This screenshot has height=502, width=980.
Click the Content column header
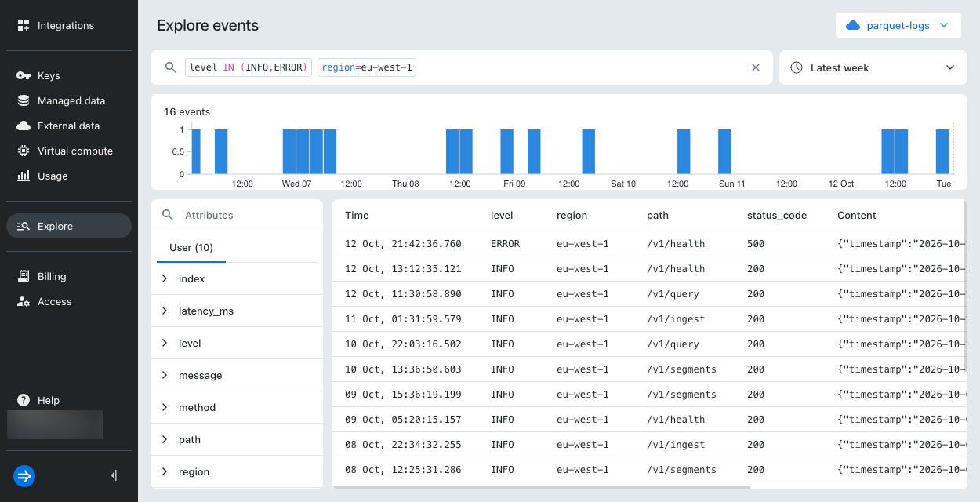pyautogui.click(x=857, y=215)
